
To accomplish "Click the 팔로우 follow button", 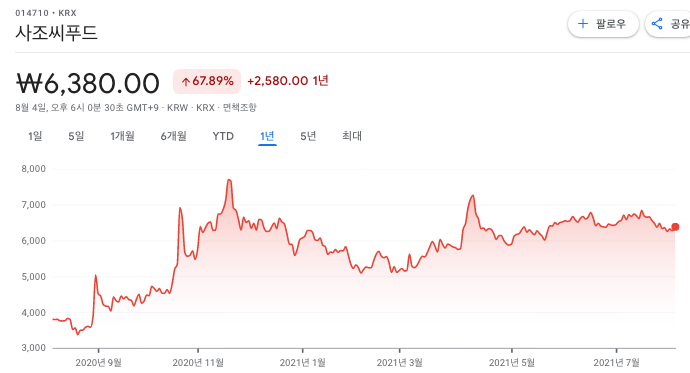I will tap(603, 24).
